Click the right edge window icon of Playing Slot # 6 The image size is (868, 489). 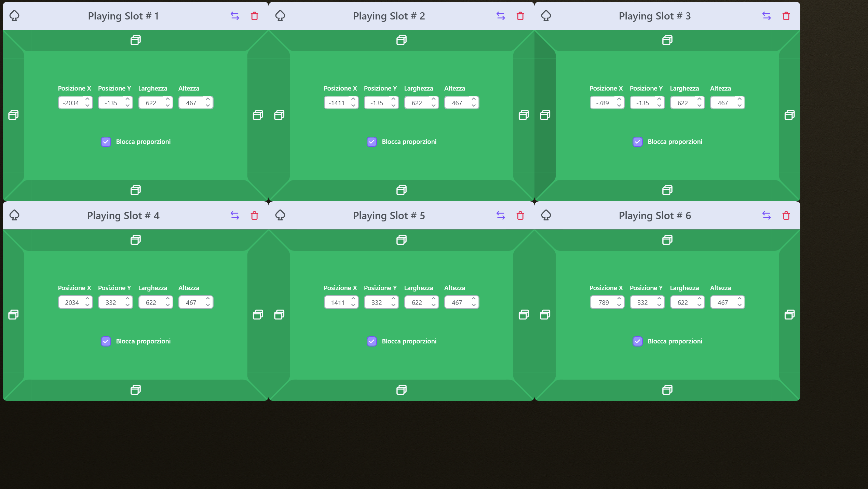[789, 314]
